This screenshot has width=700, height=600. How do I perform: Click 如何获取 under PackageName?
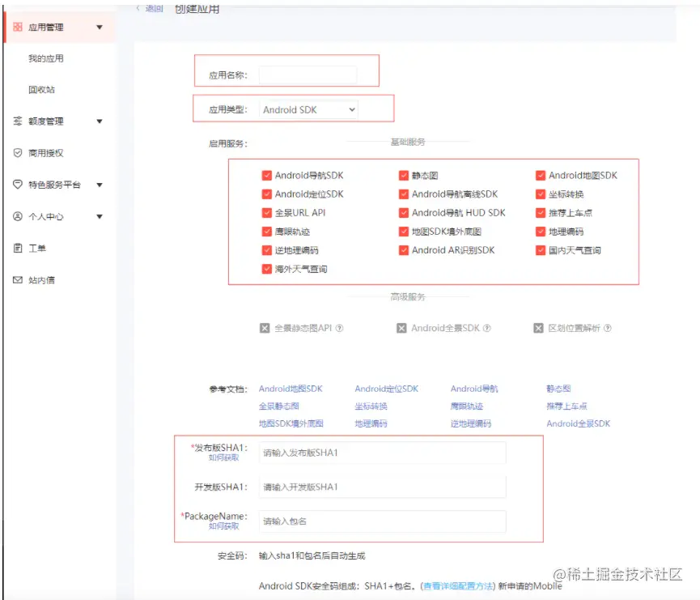click(x=223, y=526)
